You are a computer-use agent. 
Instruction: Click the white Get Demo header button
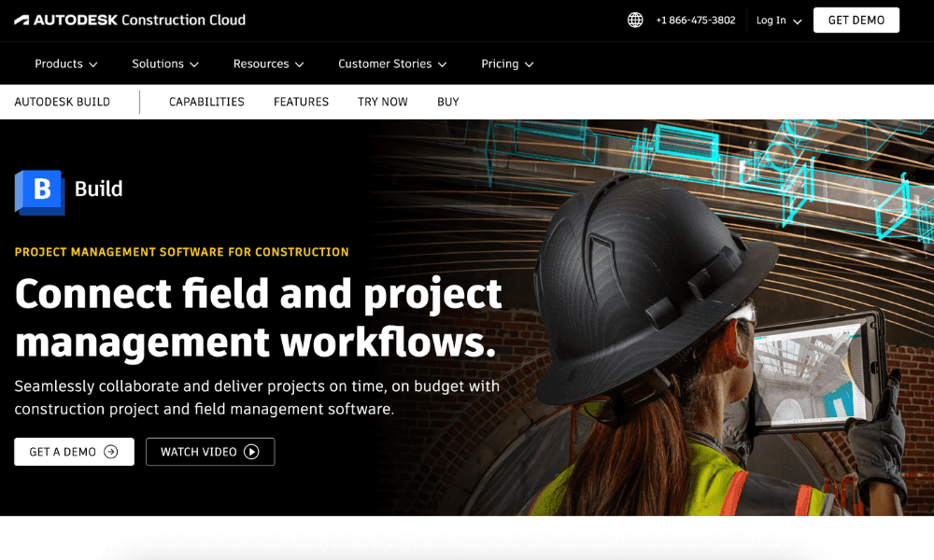[x=856, y=21]
